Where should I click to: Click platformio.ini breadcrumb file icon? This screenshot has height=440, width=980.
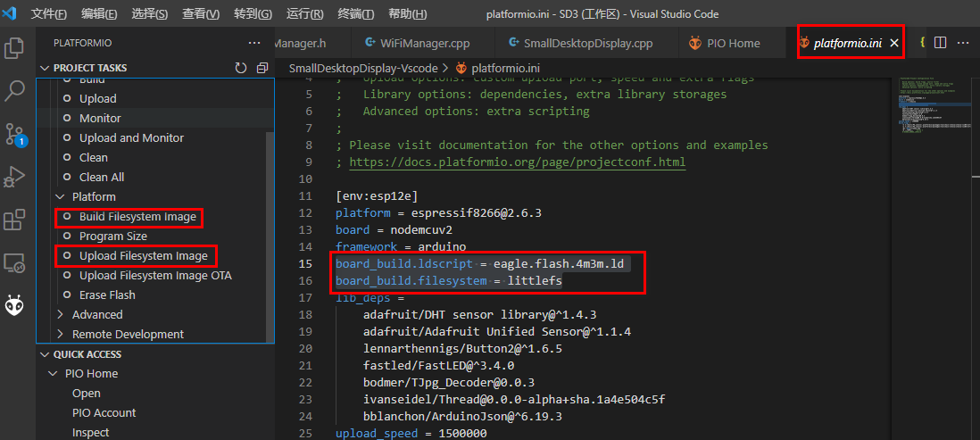click(x=461, y=68)
